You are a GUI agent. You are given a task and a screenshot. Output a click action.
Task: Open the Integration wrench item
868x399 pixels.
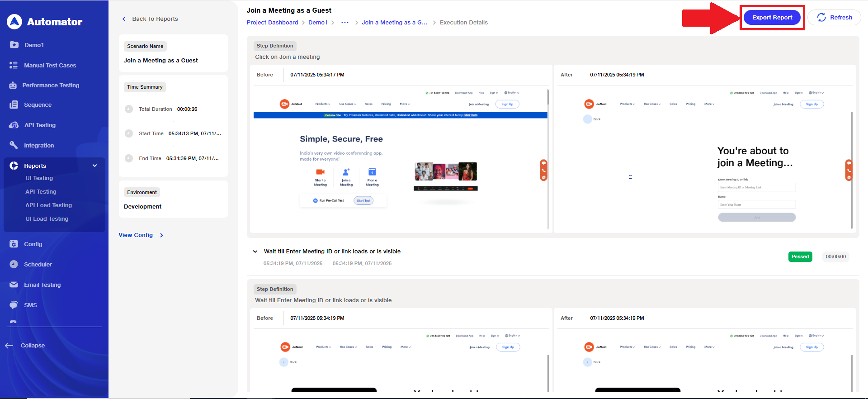pos(39,145)
